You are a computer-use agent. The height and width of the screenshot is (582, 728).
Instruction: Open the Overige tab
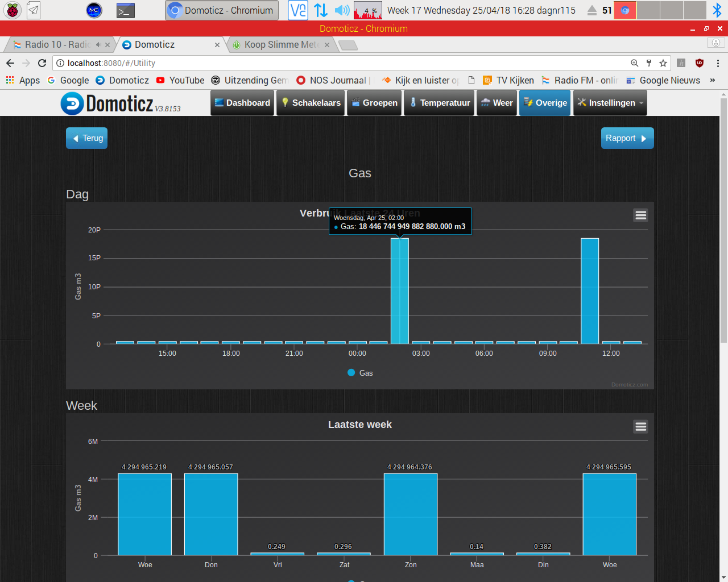pos(545,103)
